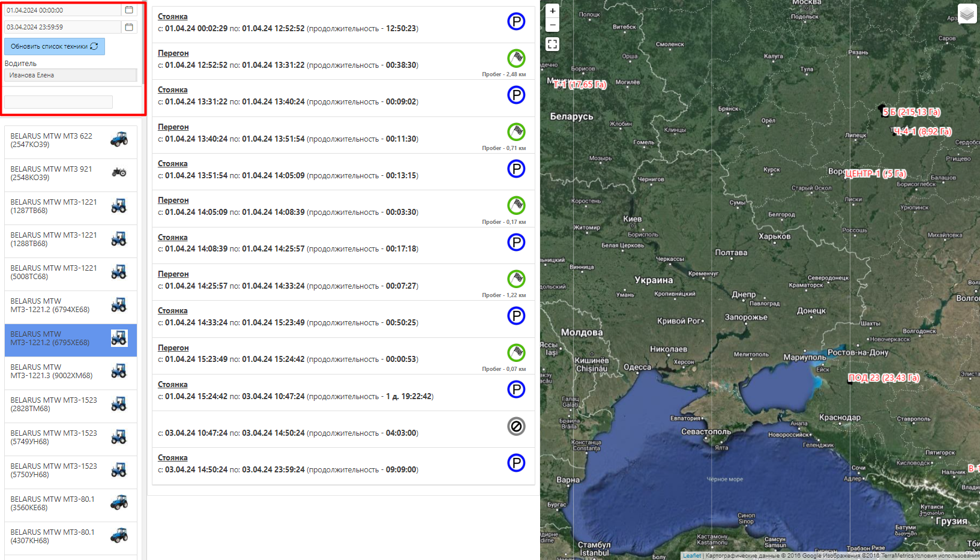Click the 2,48 км Перегон trip icon

pos(516,58)
